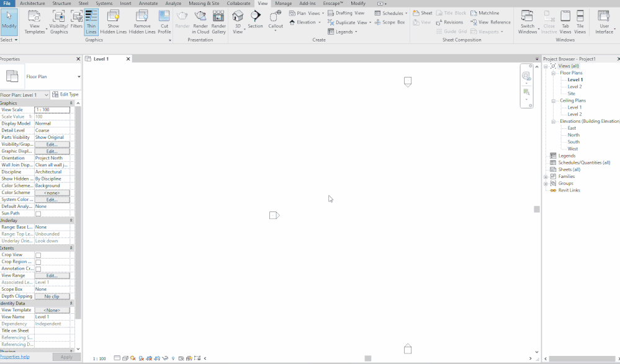The height and width of the screenshot is (364, 620).
Task: Expand the Families tree node
Action: [546, 177]
